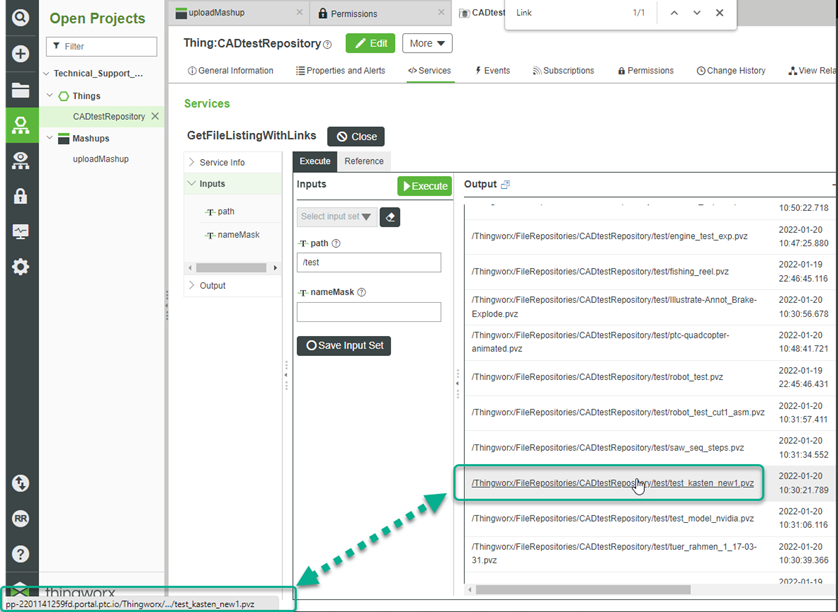Close the find bar
Viewport: 838px width, 612px height.
[719, 13]
